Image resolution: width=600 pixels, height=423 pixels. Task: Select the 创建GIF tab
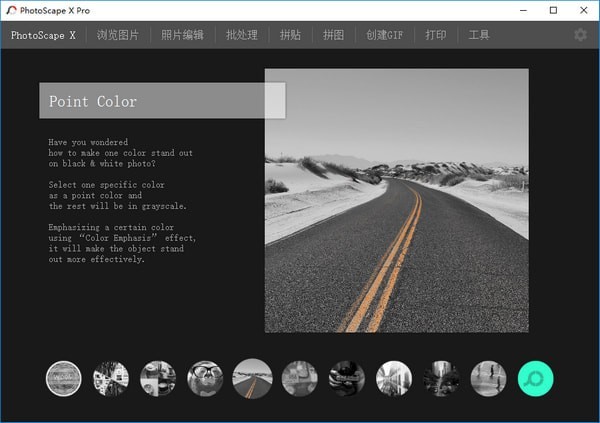point(384,35)
